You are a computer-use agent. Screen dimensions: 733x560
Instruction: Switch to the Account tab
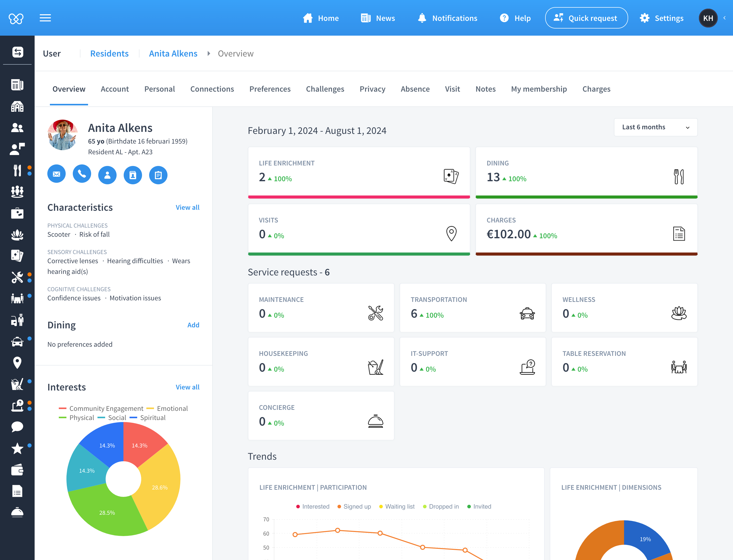pyautogui.click(x=115, y=89)
